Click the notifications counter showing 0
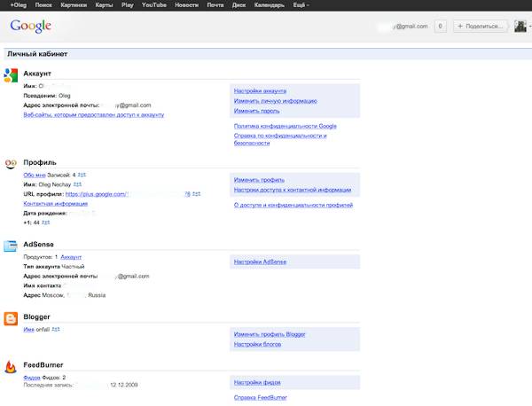 click(440, 26)
